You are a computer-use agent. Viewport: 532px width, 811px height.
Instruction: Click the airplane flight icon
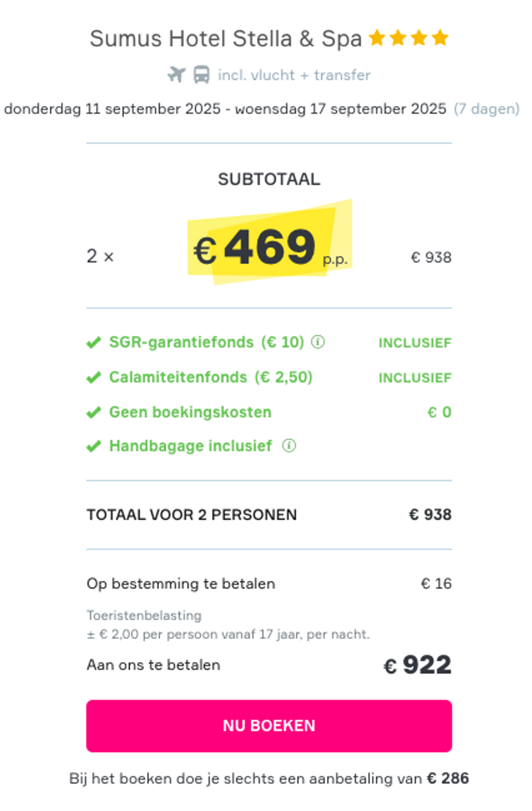coord(176,74)
